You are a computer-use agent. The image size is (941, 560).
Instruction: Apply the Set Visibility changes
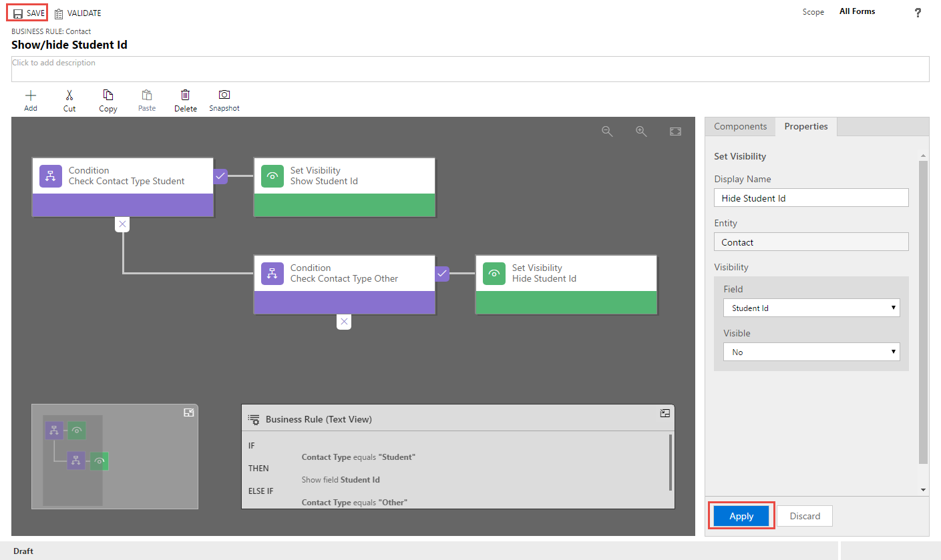tap(741, 516)
